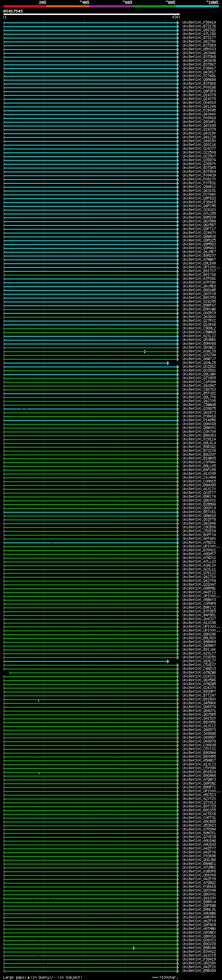
Task: Click the cyan ~100% identity legend segment
Action: (x=197, y=6)
